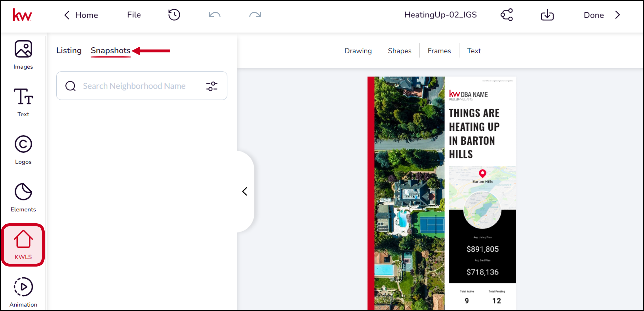Select the circular map inset on canvas
This screenshot has height=311, width=644.
pos(482,210)
